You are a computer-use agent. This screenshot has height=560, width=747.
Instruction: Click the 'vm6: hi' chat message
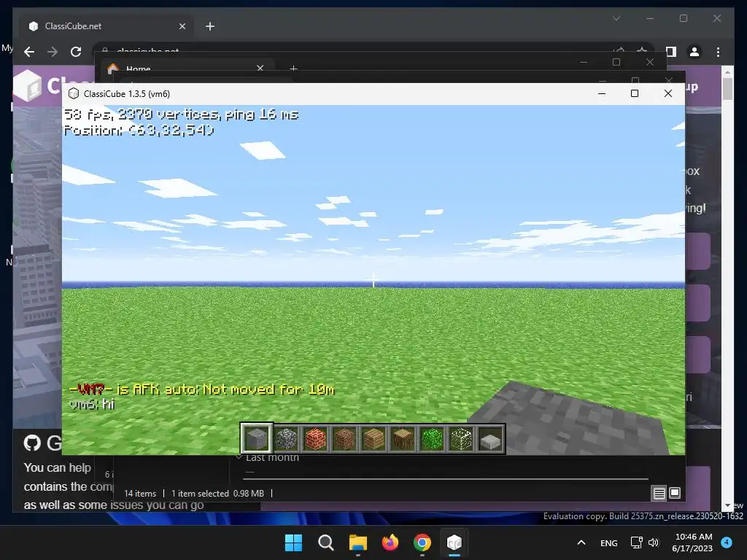click(92, 404)
